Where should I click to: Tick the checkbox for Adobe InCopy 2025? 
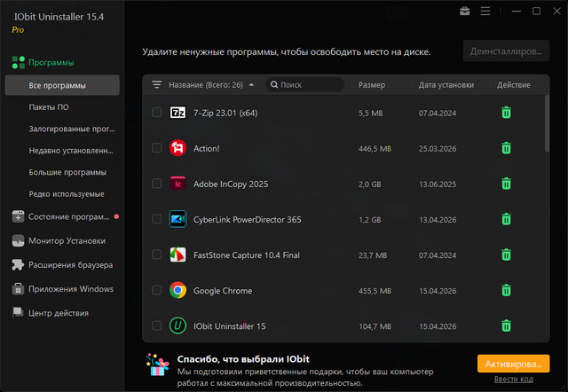156,184
